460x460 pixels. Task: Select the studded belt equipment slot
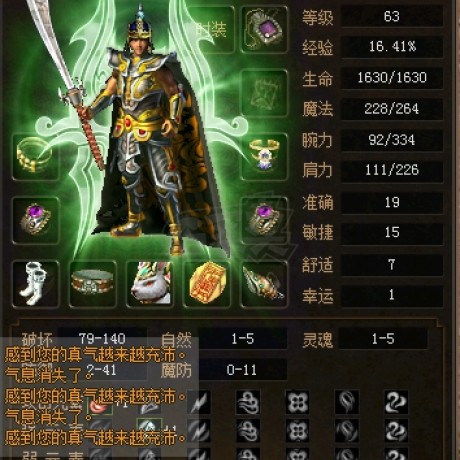pos(93,284)
